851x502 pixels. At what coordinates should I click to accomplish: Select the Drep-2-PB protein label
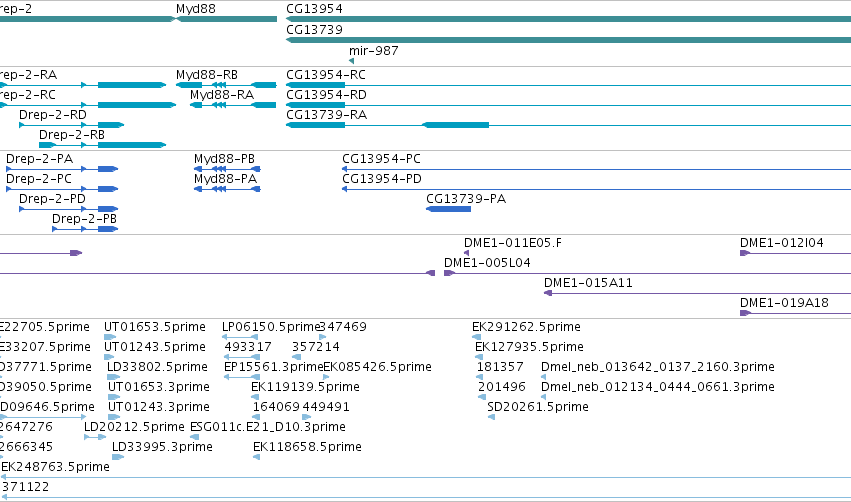point(84,218)
